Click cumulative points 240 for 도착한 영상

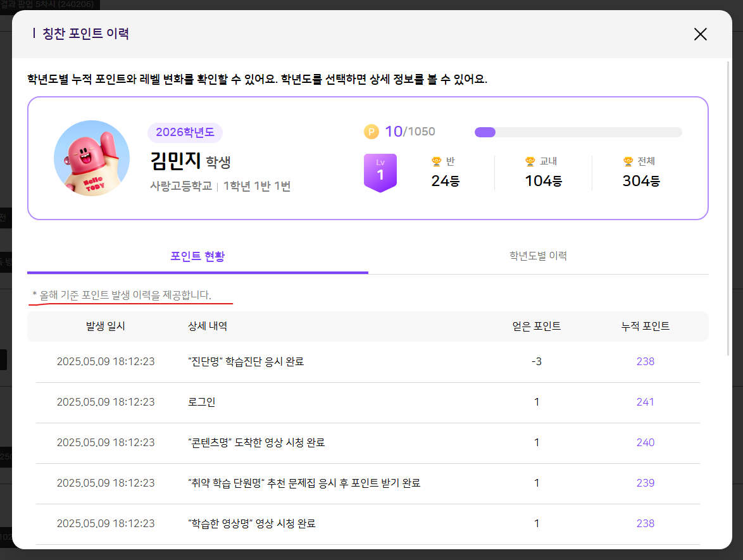click(645, 442)
